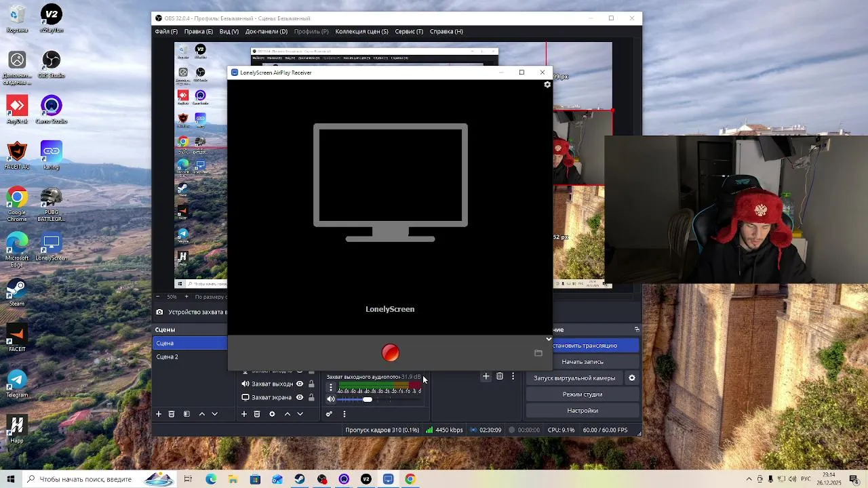Viewport: 868px width, 488px height.
Task: Open Steam in the Windows taskbar
Action: coord(299,479)
